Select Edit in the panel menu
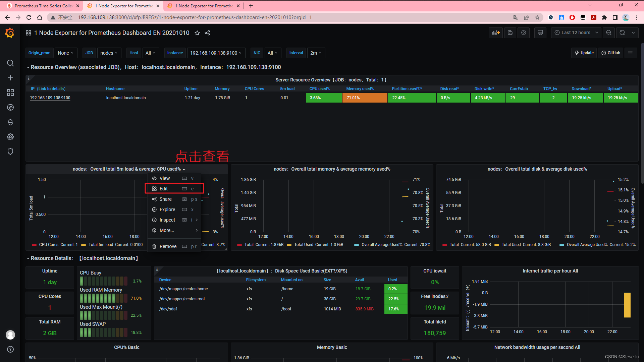 click(174, 189)
